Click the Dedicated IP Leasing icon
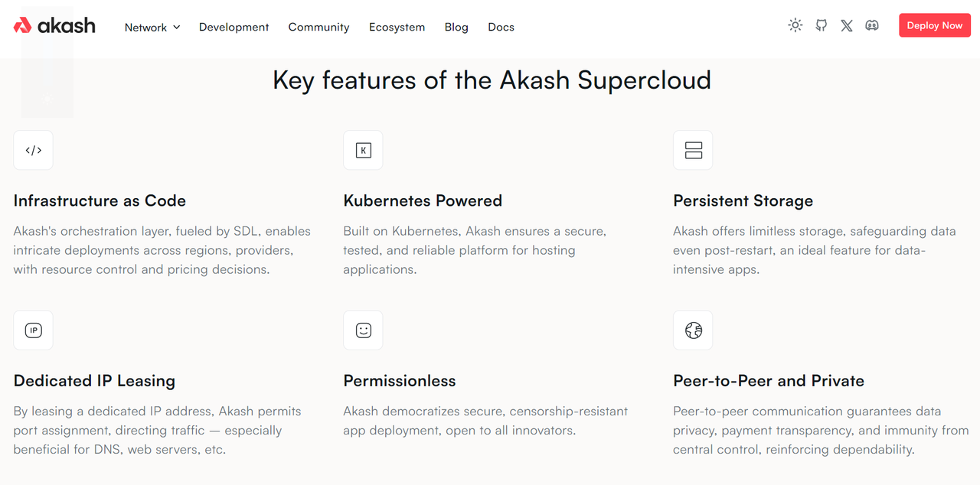This screenshot has height=485, width=980. pos(34,330)
